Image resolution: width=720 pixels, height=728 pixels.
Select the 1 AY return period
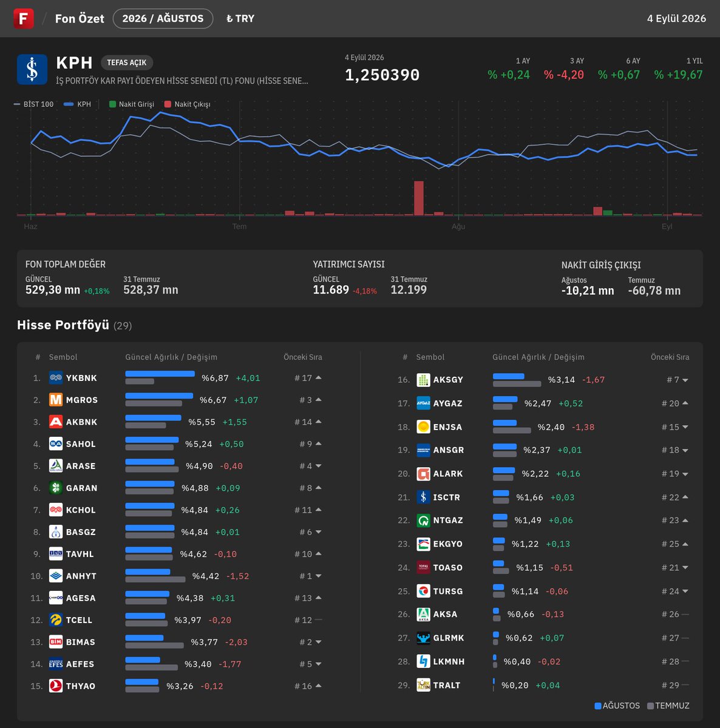coord(509,69)
